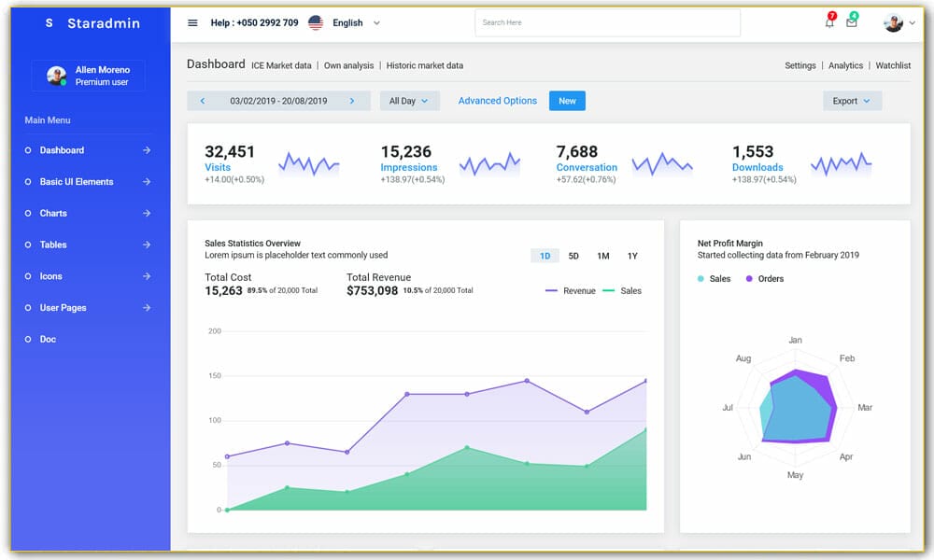This screenshot has width=934, height=560.
Task: Open the notifications bell icon
Action: click(x=829, y=22)
